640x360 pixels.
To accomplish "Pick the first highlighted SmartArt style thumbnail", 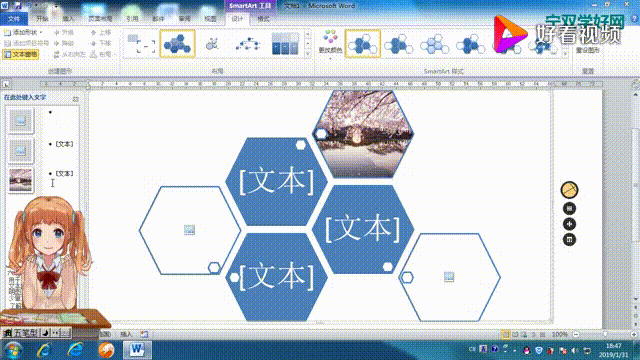I will (x=362, y=44).
